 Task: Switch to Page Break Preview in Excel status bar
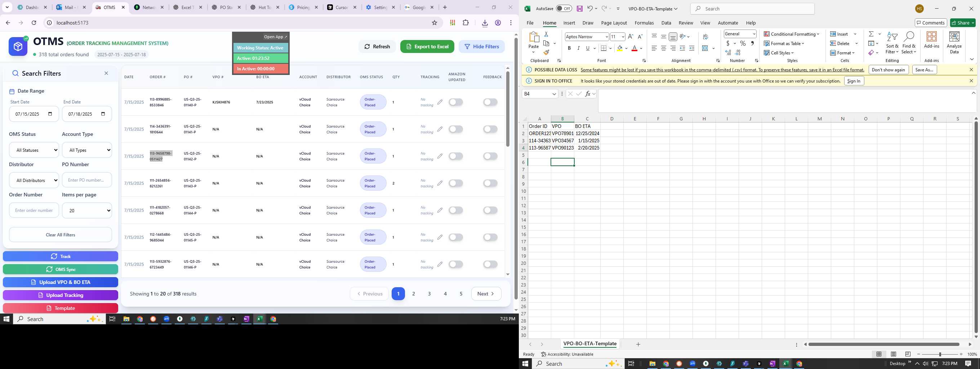tap(908, 354)
